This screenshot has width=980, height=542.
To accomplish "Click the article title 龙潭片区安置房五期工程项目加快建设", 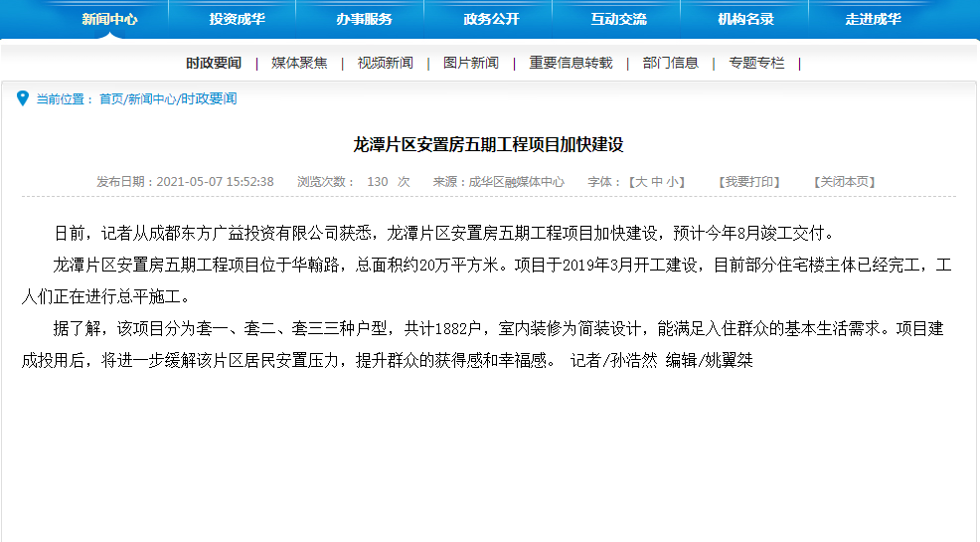I will coord(488,145).
